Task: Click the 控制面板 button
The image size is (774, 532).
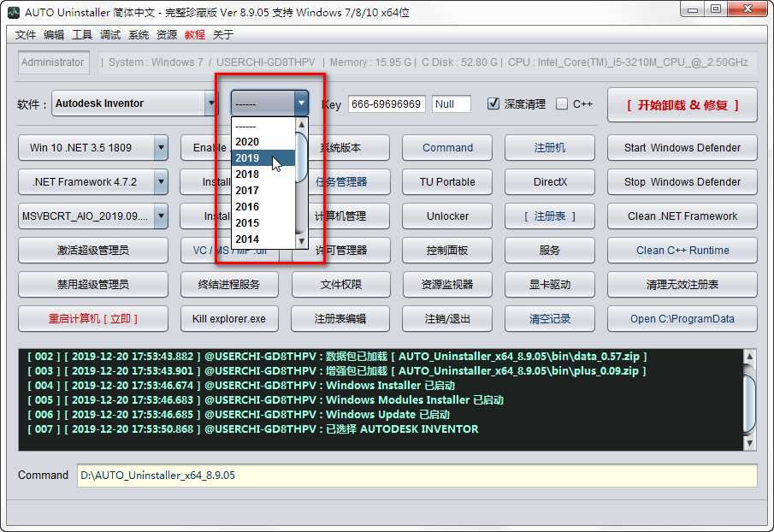Action: [x=447, y=251]
